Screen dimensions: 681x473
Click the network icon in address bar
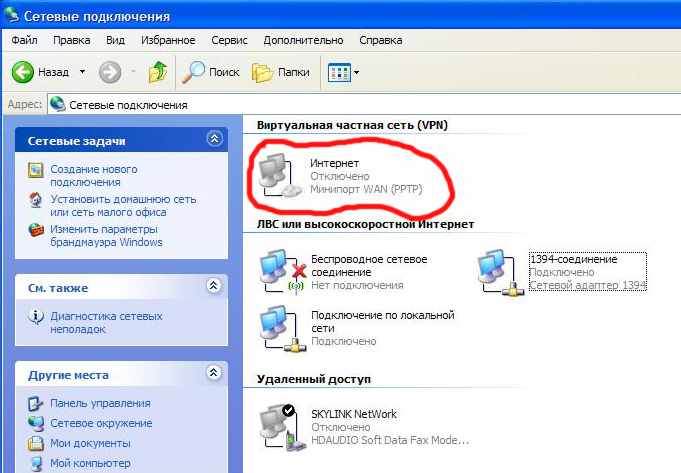coord(58,104)
